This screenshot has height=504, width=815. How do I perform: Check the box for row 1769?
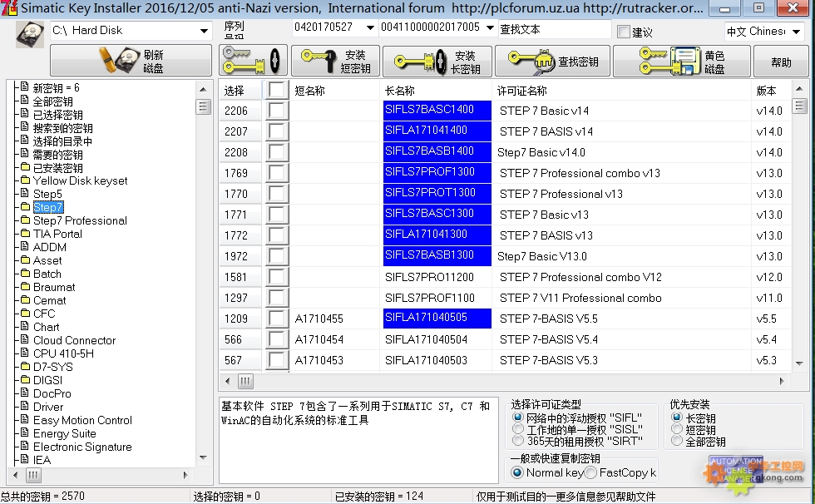277,172
